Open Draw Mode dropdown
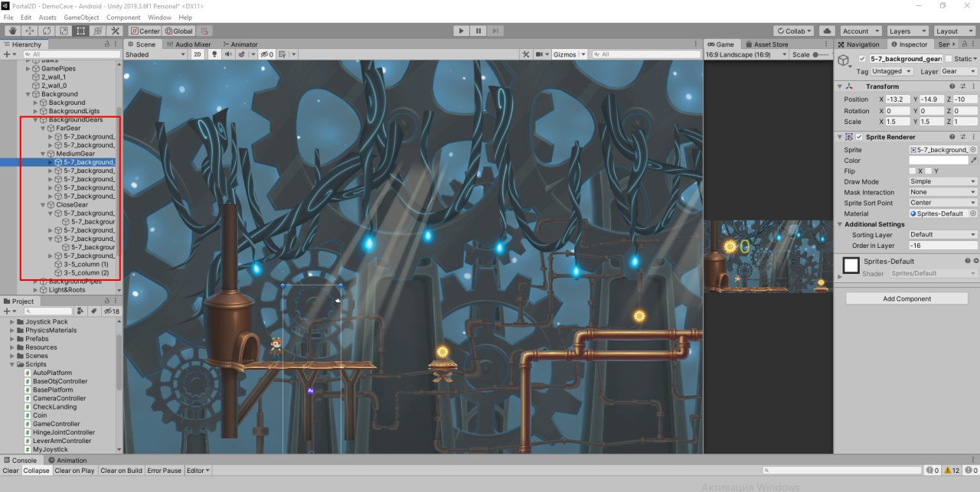This screenshot has height=492, width=980. (943, 181)
